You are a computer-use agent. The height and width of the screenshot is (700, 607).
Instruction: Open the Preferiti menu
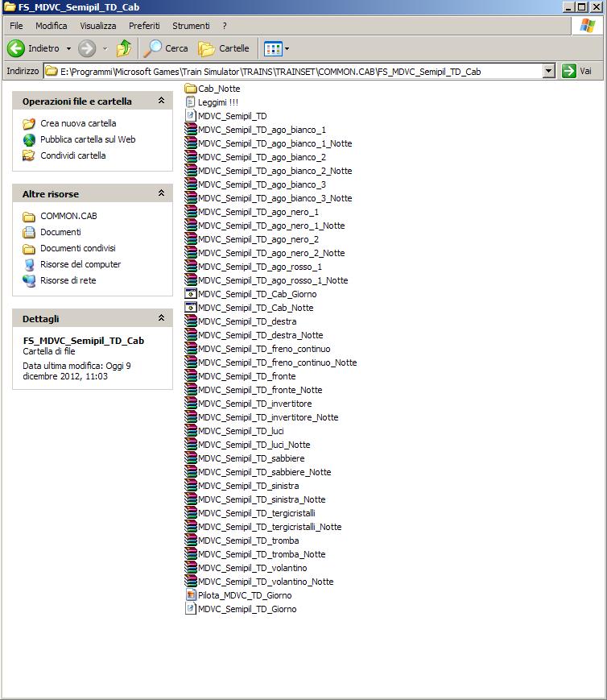(144, 26)
